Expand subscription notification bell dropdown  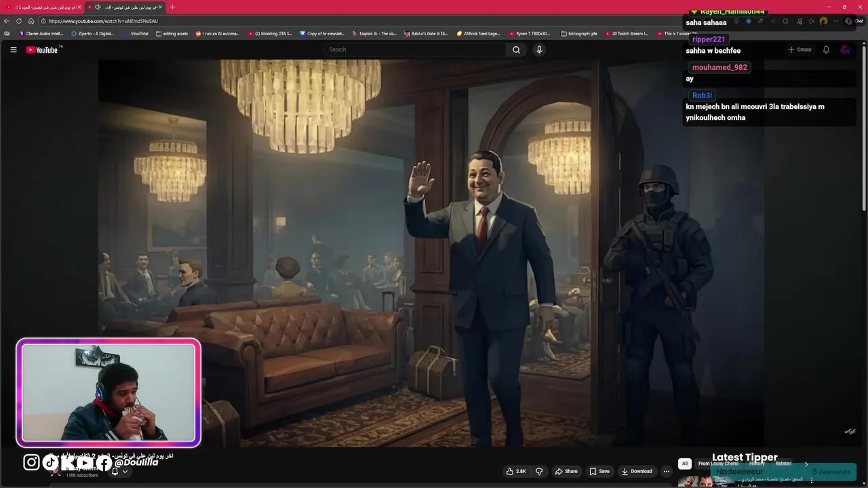click(x=119, y=471)
